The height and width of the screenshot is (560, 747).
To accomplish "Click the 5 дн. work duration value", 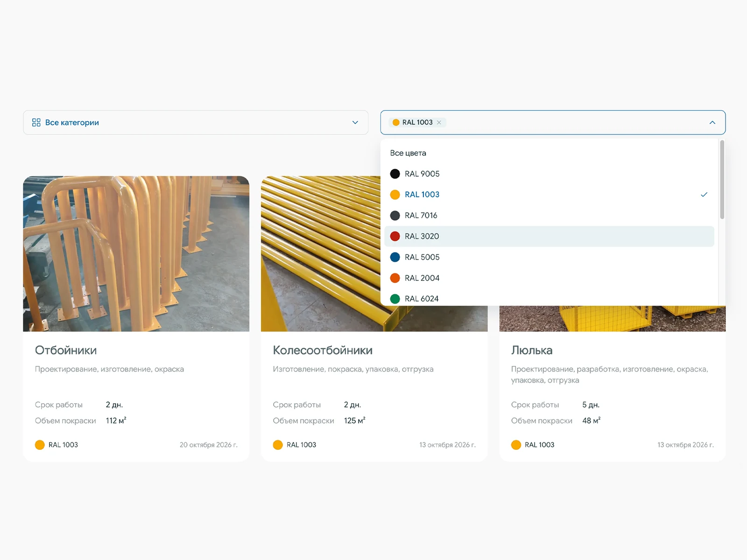I will [x=591, y=405].
